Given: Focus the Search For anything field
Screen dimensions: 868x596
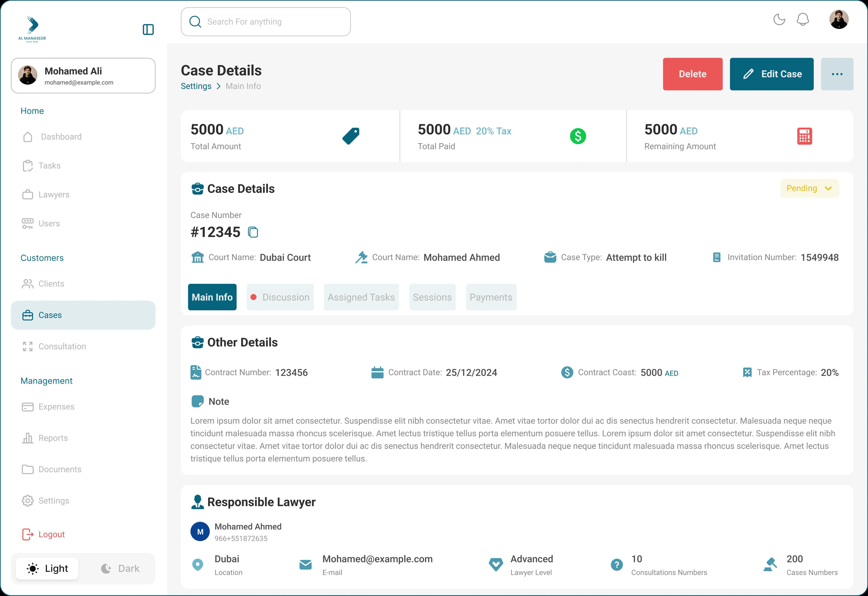Looking at the screenshot, I should pos(266,22).
